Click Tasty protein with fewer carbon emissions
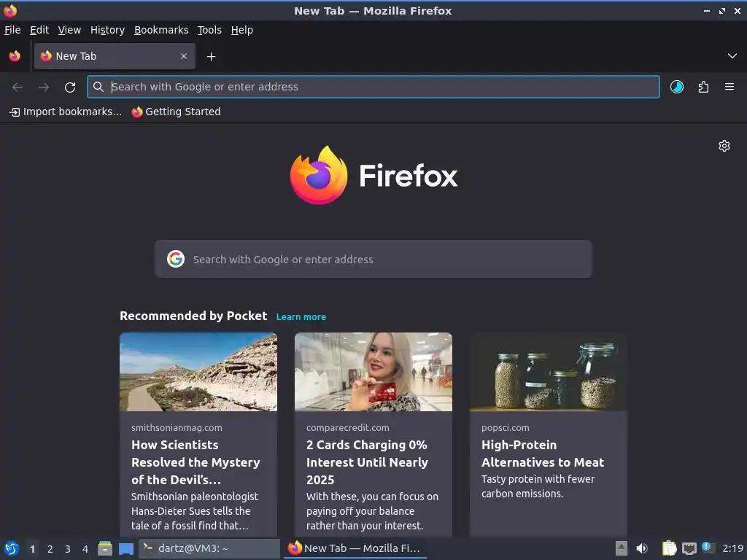 tap(538, 486)
